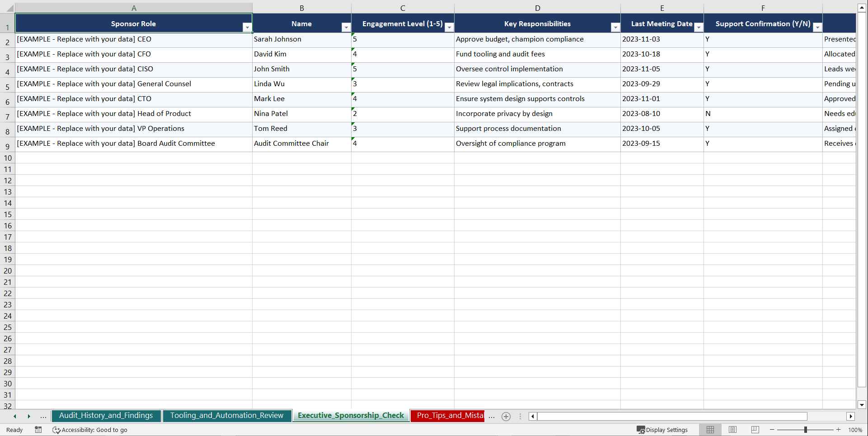
Task: Click the 100% zoom level button
Action: [x=855, y=430]
